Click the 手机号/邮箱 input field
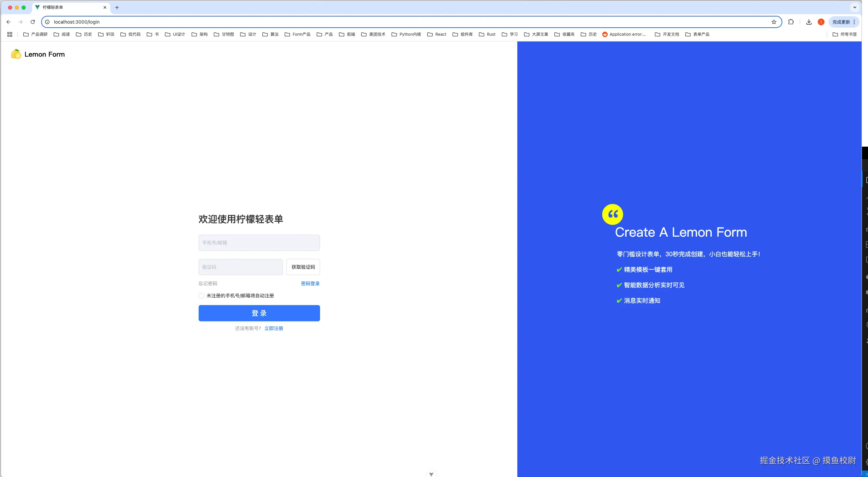The image size is (868, 477). pyautogui.click(x=259, y=242)
